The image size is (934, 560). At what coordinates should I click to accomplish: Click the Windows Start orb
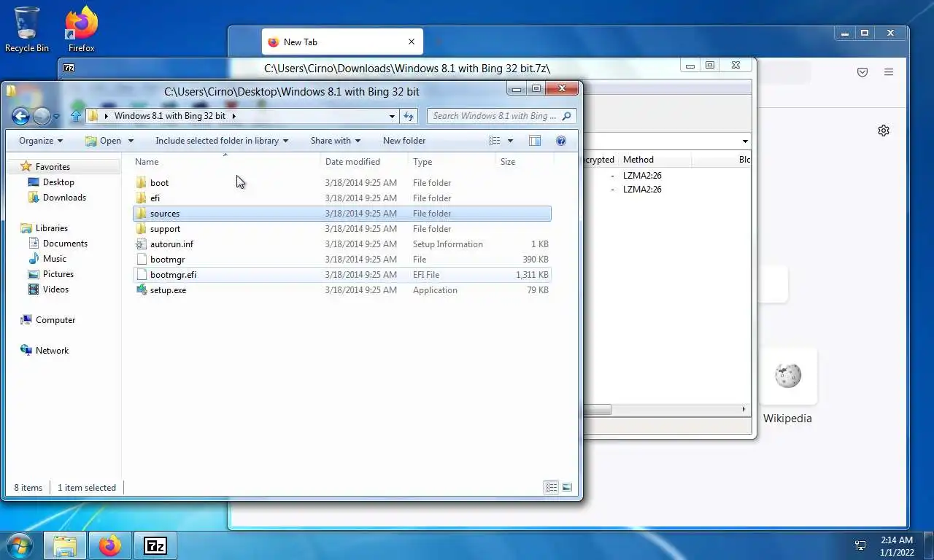point(19,545)
